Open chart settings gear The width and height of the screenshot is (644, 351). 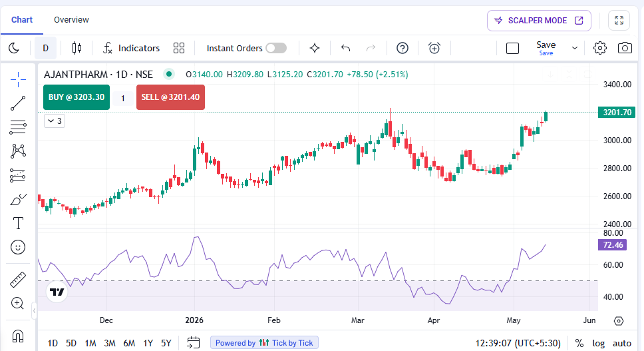point(599,48)
